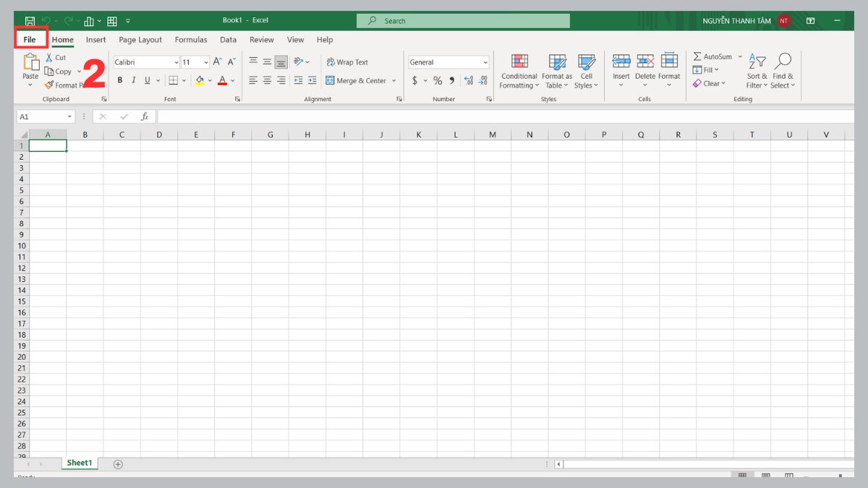Screen dimensions: 868x488
Task: Click the NT account avatar
Action: [784, 21]
